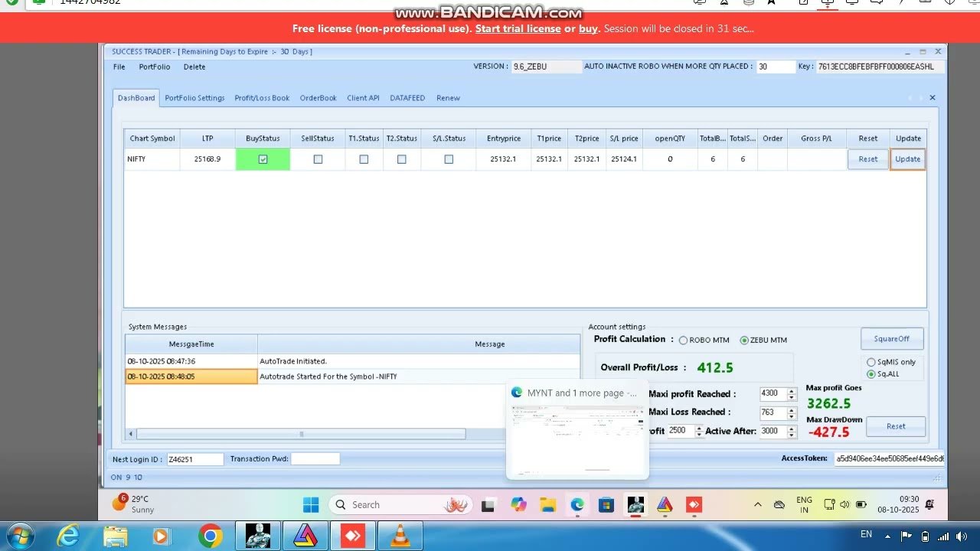Viewport: 980px width, 551px height.
Task: Switch to the Profit/Loss Book tab
Action: pyautogui.click(x=262, y=98)
